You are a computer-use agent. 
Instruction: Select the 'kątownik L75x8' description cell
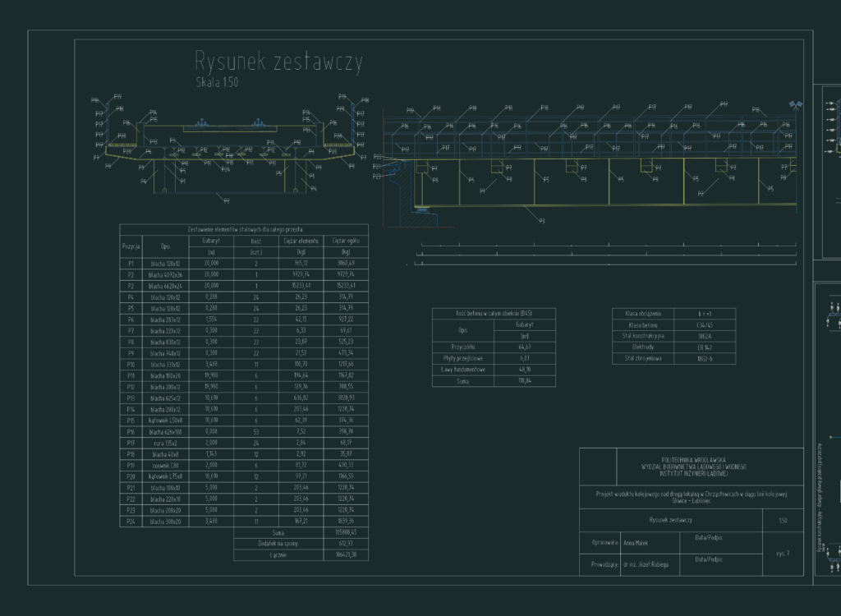pos(166,476)
